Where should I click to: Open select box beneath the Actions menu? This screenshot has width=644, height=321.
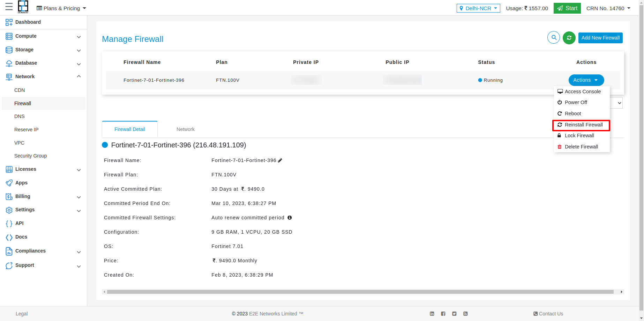(x=616, y=103)
